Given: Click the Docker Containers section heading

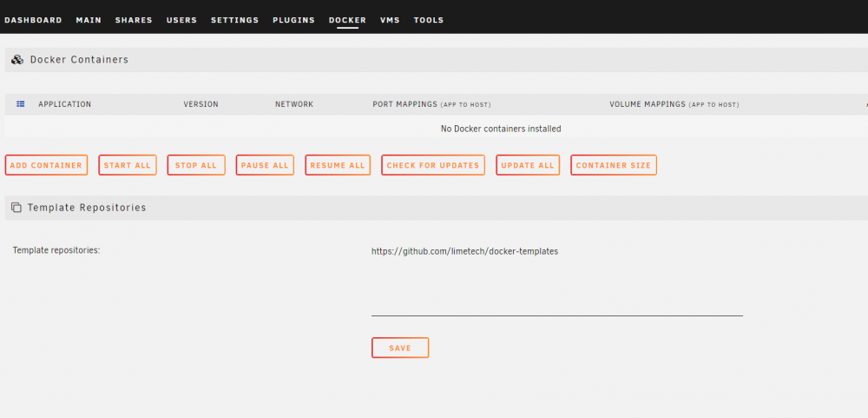Looking at the screenshot, I should (79, 59).
